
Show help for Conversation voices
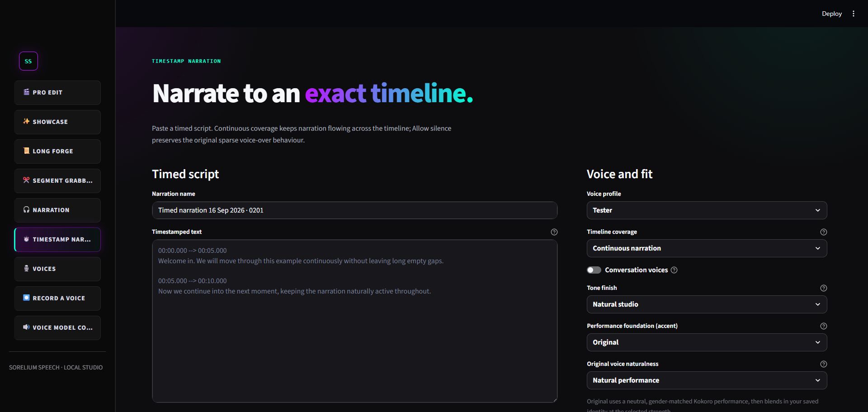pyautogui.click(x=674, y=270)
